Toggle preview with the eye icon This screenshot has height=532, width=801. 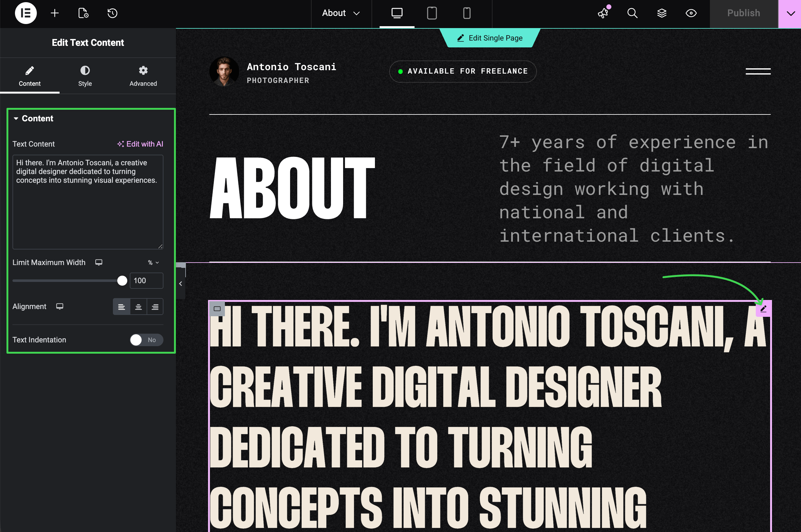pos(691,13)
